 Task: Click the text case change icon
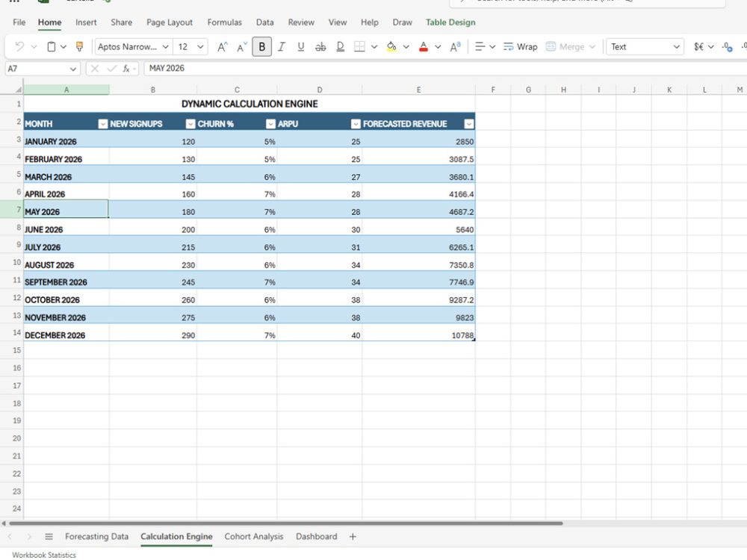point(456,46)
